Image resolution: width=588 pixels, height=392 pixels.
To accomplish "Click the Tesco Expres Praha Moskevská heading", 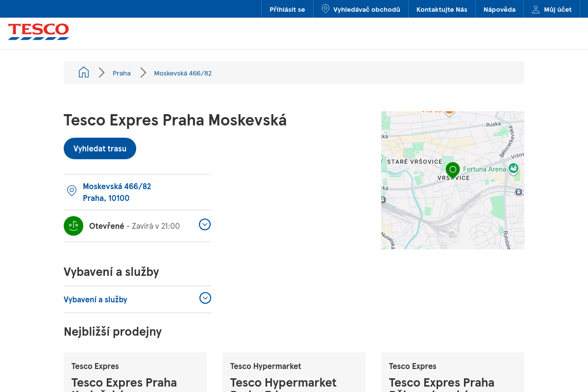I will [175, 120].
